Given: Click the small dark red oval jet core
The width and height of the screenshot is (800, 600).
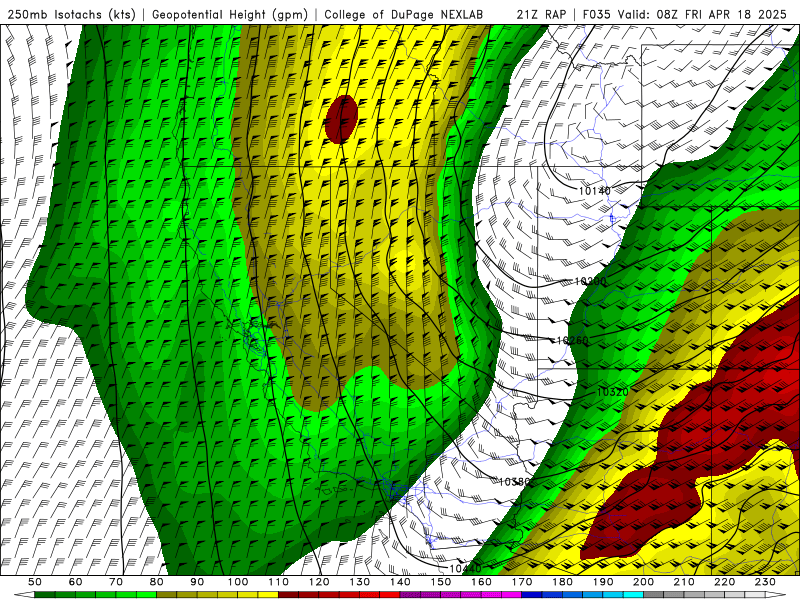Looking at the screenshot, I should (341, 119).
